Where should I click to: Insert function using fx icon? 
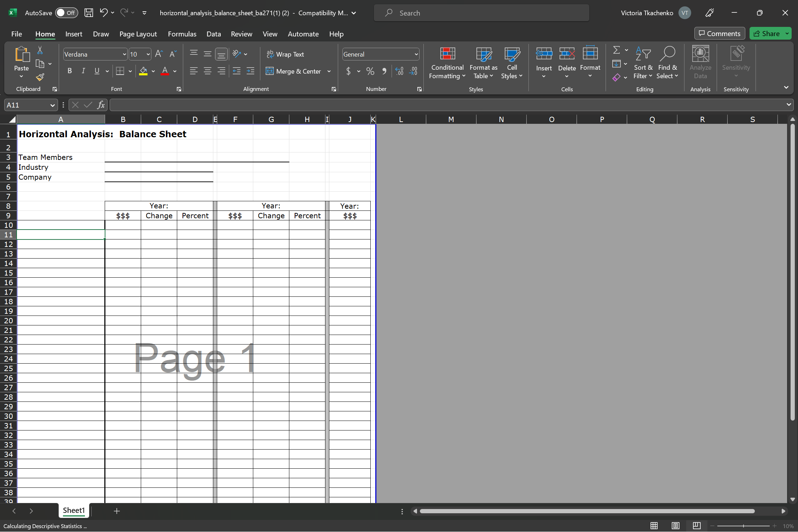click(x=101, y=105)
